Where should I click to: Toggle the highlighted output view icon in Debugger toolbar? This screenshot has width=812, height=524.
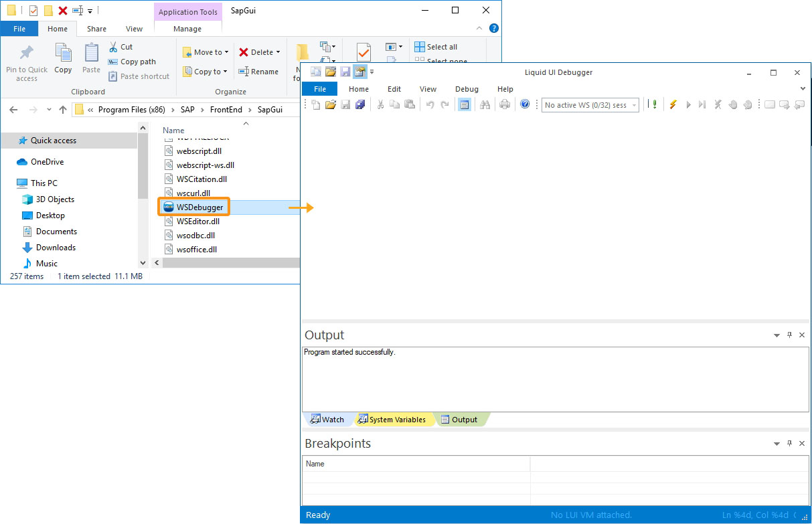[465, 104]
